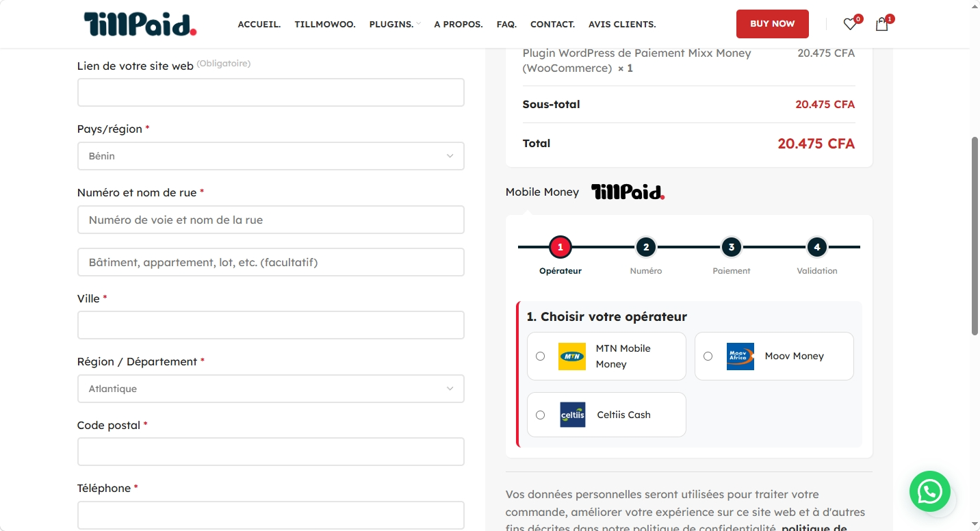Click TillPaid logo beside Mobile Money
The width and height of the screenshot is (980, 531).
tap(628, 192)
